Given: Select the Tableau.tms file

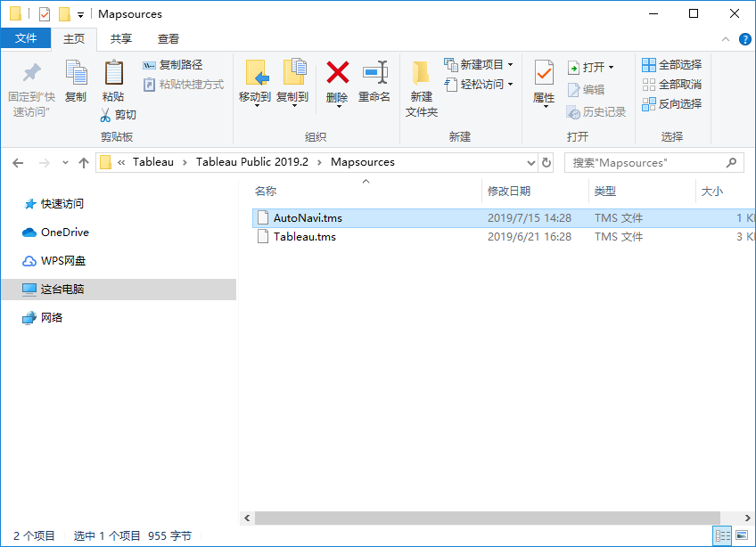Looking at the screenshot, I should tap(304, 237).
